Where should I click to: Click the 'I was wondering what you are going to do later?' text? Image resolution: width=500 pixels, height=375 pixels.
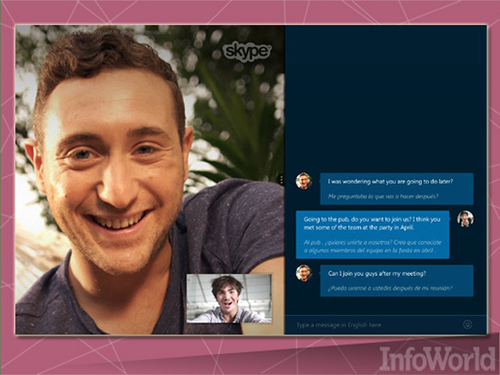(x=390, y=182)
